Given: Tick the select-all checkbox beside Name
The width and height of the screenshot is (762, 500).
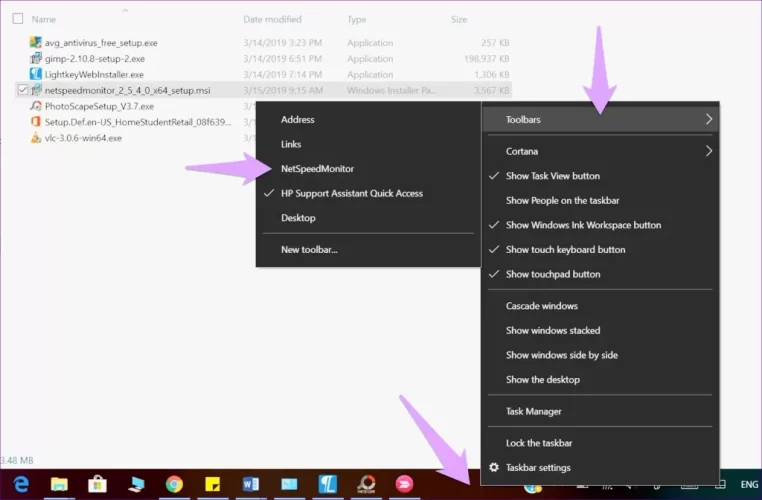Looking at the screenshot, I should click(18, 19).
